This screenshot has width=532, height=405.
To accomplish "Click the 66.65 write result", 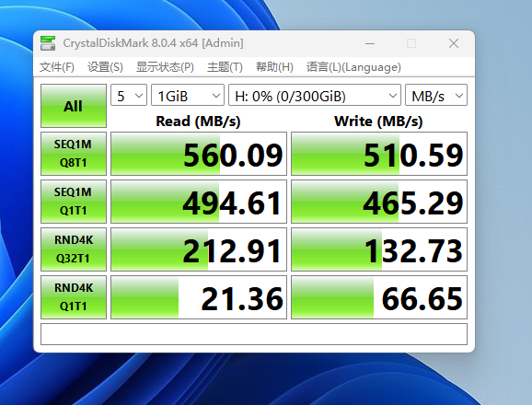I will click(x=379, y=297).
